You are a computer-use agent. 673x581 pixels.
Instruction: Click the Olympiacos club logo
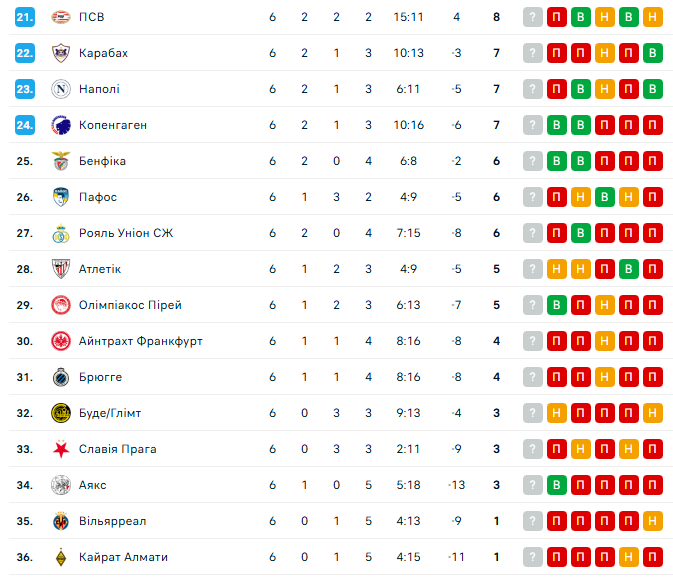(60, 305)
